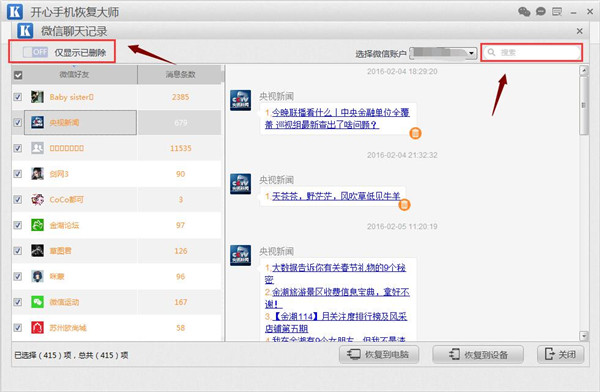Click the search input field
The image size is (600, 392).
click(532, 52)
